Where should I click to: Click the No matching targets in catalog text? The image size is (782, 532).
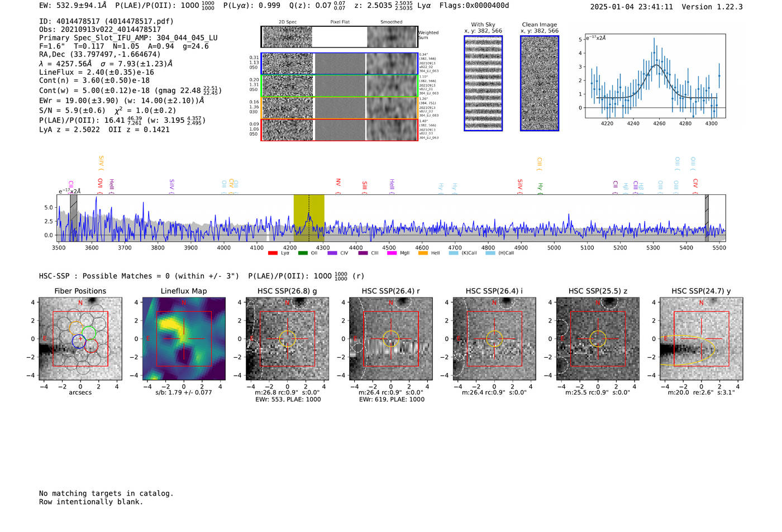(x=106, y=493)
